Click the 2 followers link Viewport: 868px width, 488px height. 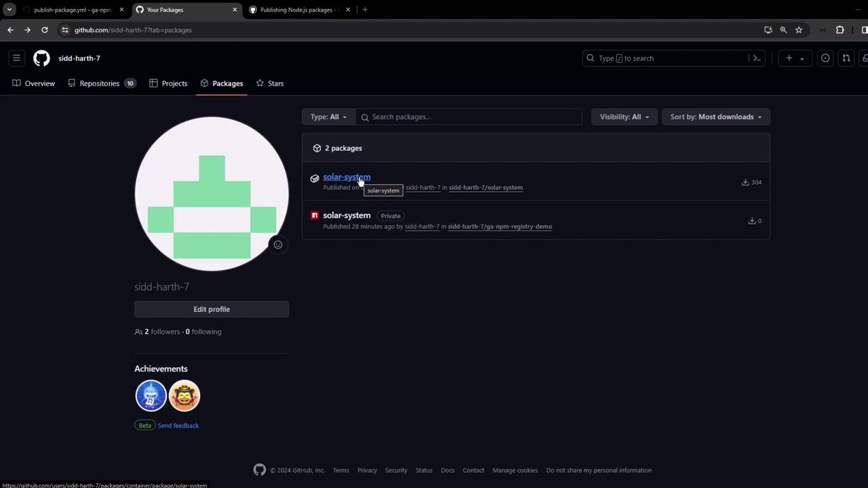[x=162, y=331]
